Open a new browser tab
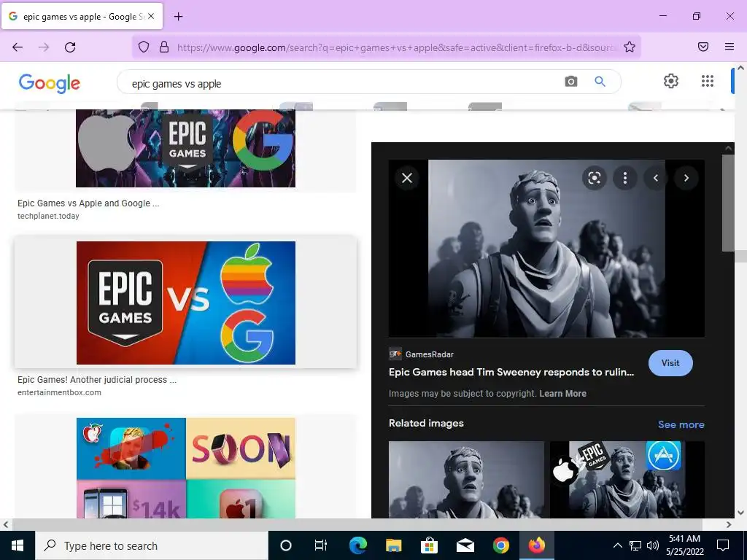 point(178,17)
